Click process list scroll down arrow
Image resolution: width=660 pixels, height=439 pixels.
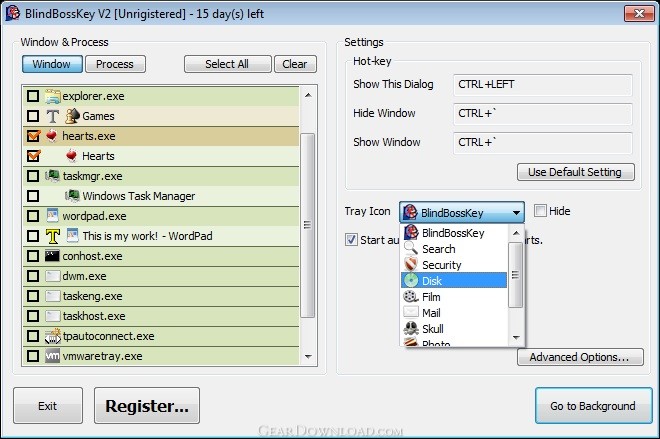pyautogui.click(x=308, y=357)
